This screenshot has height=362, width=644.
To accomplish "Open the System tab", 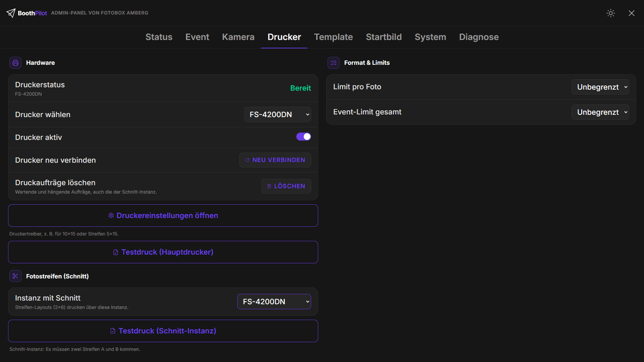I will click(430, 37).
